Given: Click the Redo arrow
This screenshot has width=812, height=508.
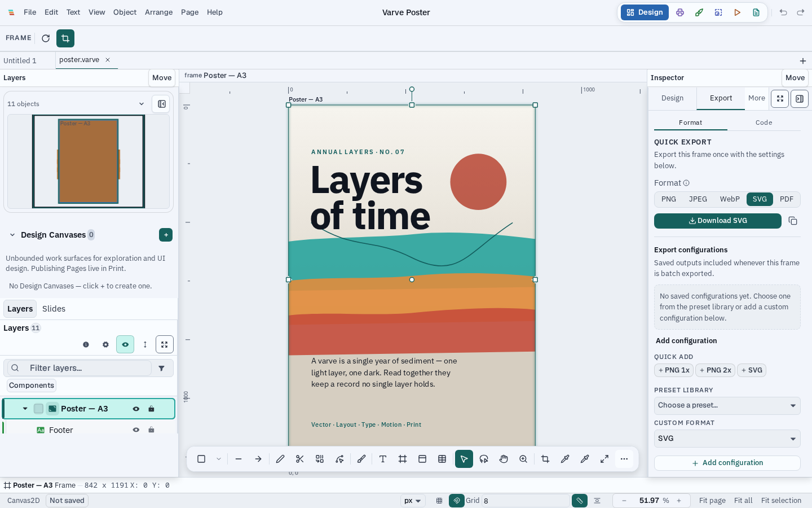Looking at the screenshot, I should pos(801,12).
